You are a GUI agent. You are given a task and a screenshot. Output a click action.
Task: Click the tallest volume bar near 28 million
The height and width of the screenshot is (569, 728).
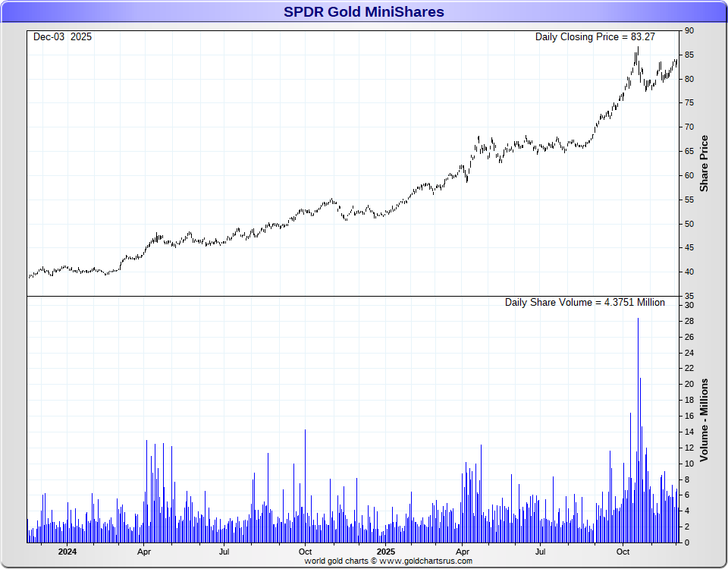pos(638,430)
